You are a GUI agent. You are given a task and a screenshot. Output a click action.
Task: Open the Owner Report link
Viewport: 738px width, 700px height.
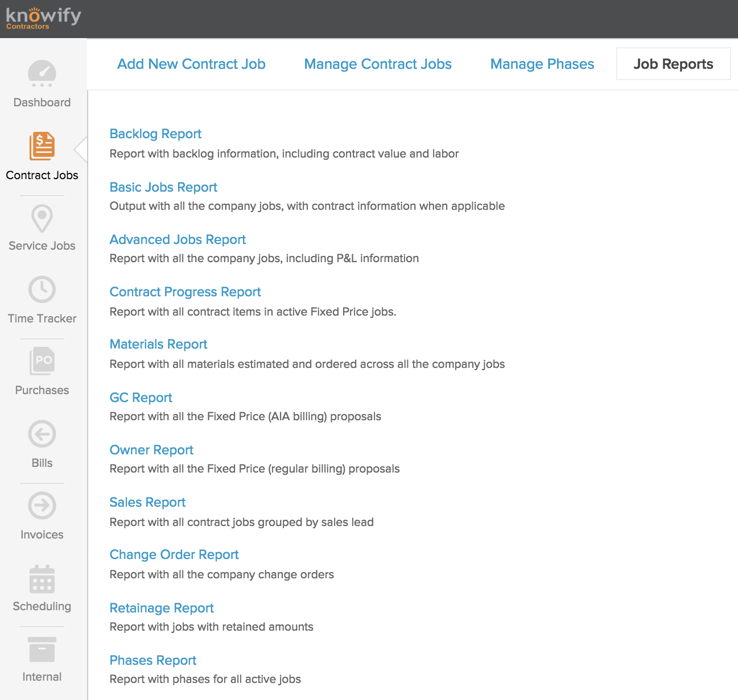pos(151,450)
